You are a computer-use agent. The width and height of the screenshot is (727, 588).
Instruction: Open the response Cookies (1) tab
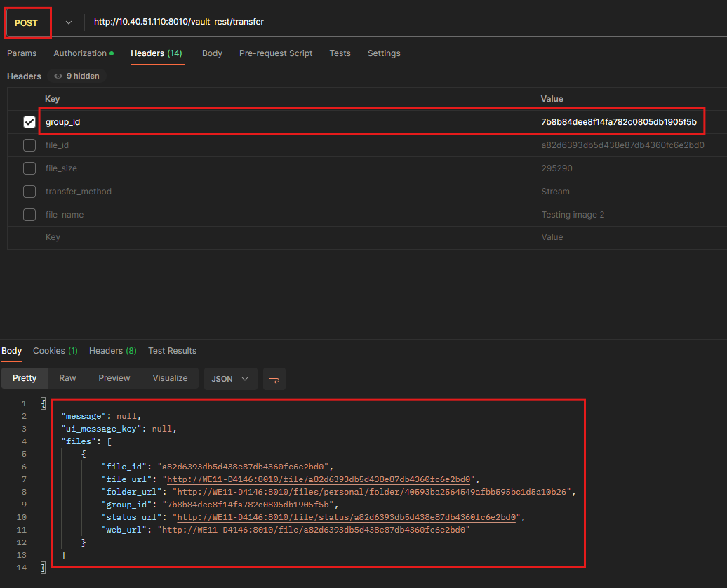coord(55,351)
